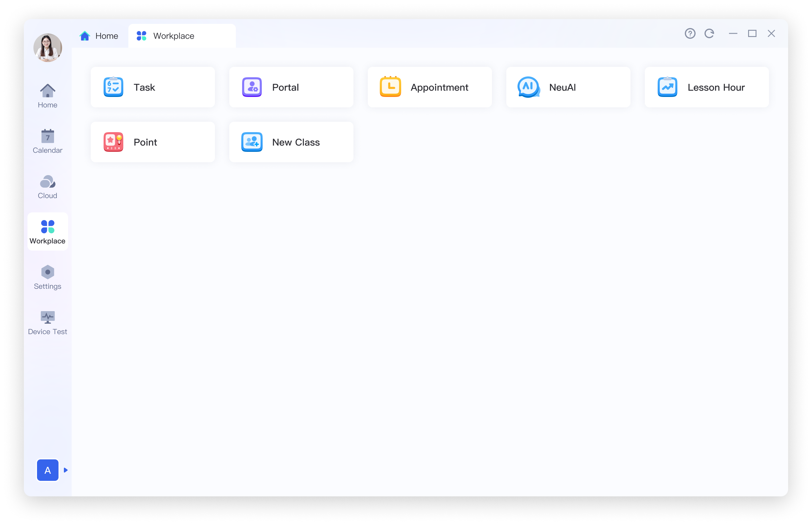Launch the Portal app
Screen dimensions: 812x525
tap(291, 87)
